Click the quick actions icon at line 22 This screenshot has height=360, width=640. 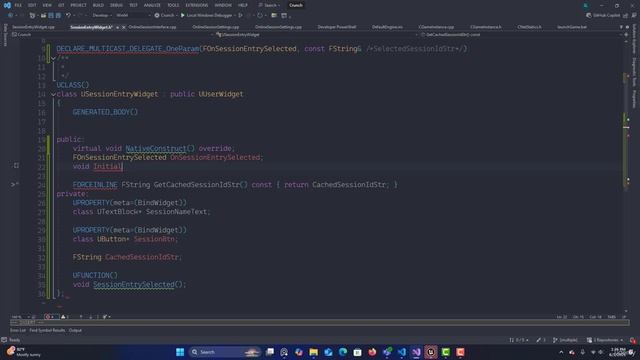click(x=16, y=166)
